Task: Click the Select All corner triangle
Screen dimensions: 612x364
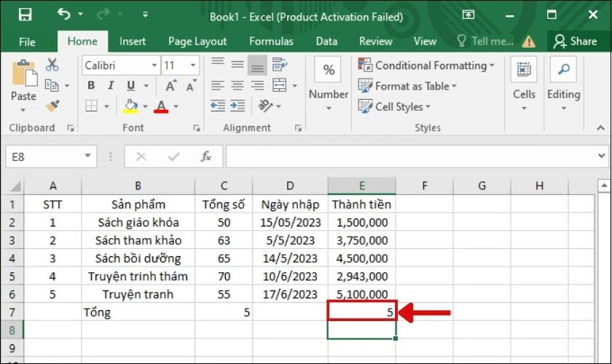Action: click(15, 186)
